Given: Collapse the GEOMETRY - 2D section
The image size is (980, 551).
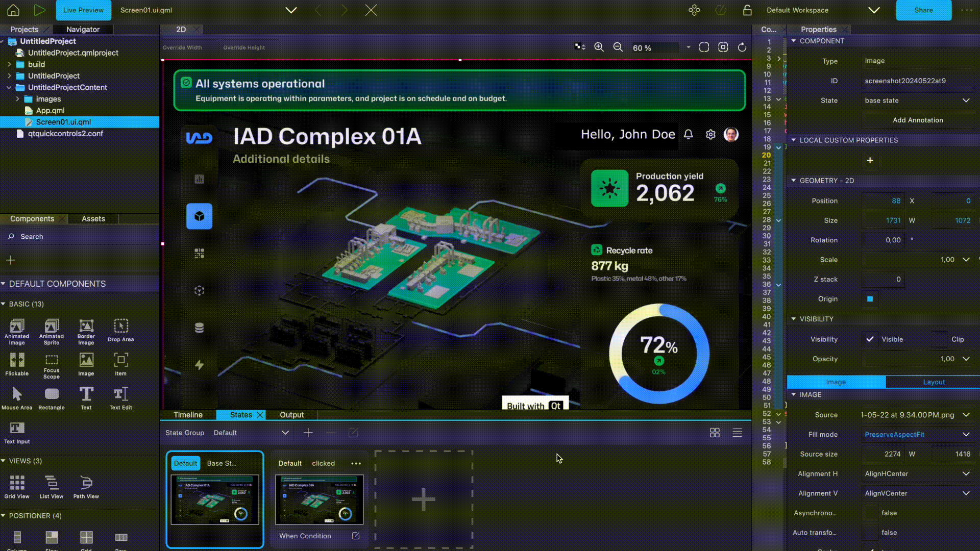Looking at the screenshot, I should pyautogui.click(x=794, y=180).
